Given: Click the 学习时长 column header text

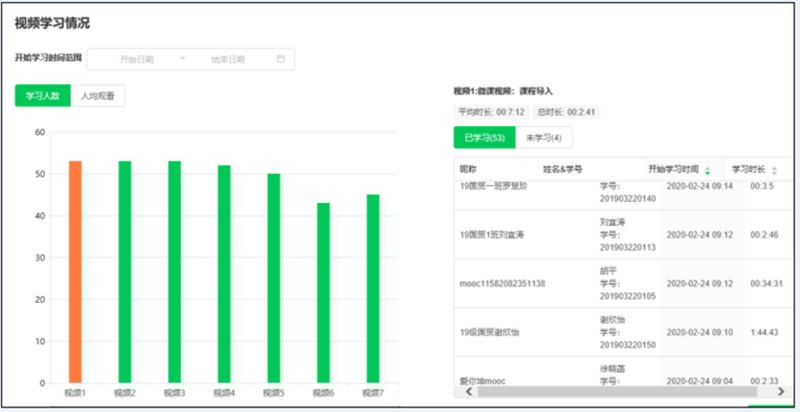Looking at the screenshot, I should coord(749,169).
